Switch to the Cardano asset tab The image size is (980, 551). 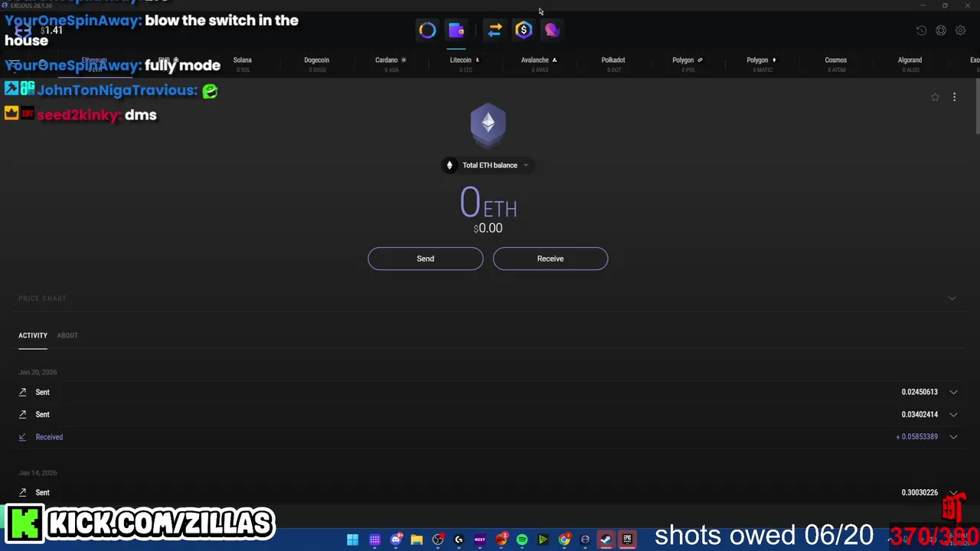391,64
